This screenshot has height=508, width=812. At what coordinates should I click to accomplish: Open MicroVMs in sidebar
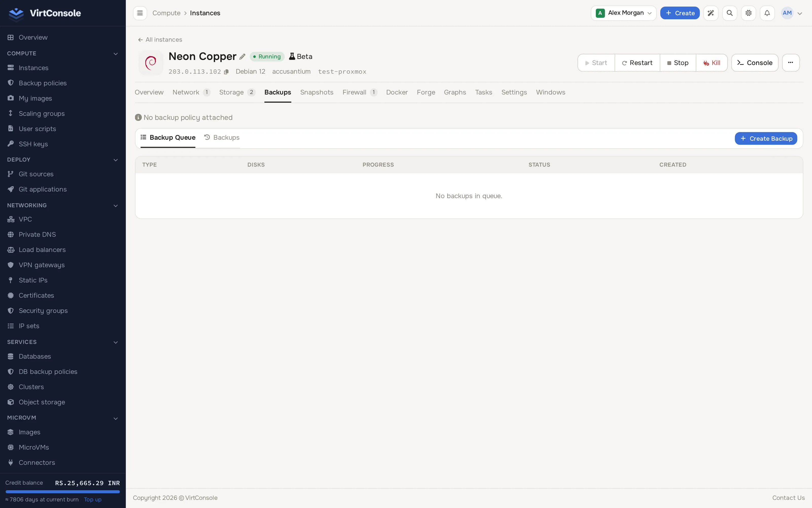click(33, 447)
